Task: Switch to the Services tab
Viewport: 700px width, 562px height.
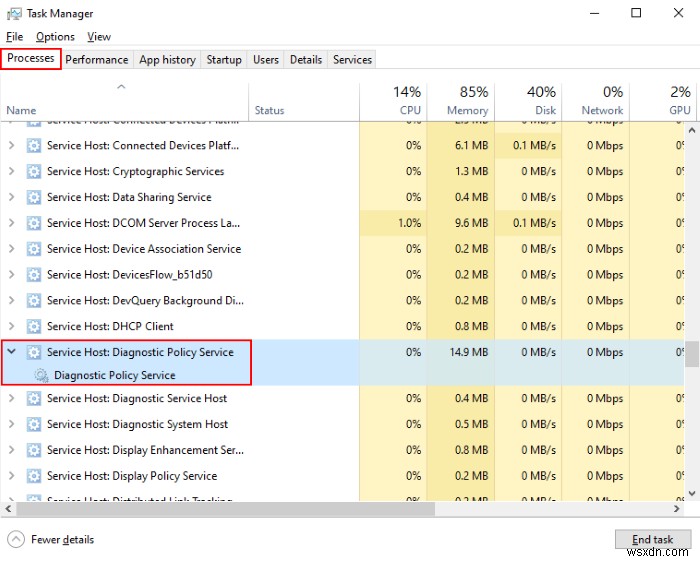Action: pyautogui.click(x=352, y=60)
